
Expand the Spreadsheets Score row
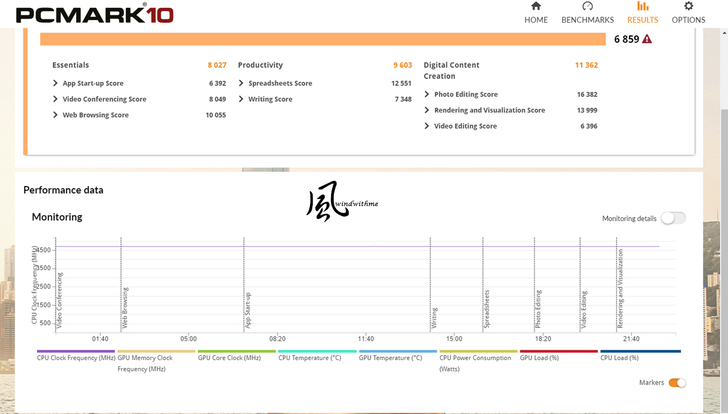[x=242, y=84]
